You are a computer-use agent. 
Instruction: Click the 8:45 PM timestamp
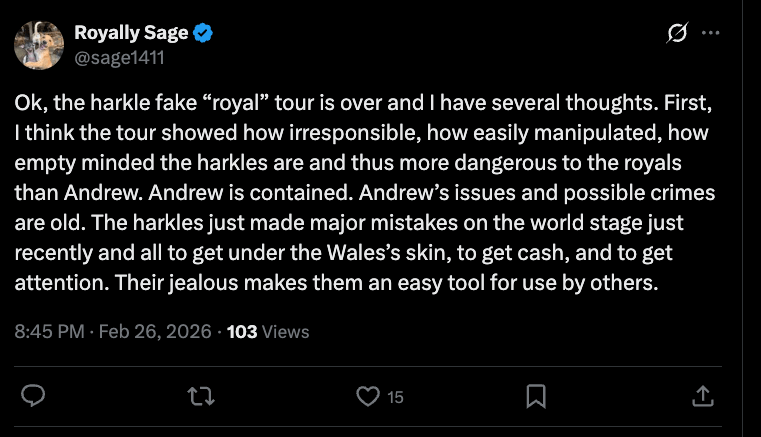click(50, 332)
